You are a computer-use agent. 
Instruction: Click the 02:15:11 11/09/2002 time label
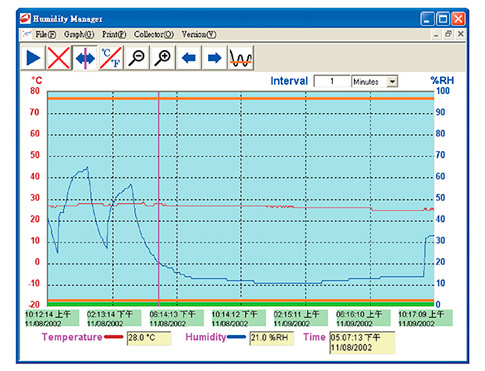[300, 318]
